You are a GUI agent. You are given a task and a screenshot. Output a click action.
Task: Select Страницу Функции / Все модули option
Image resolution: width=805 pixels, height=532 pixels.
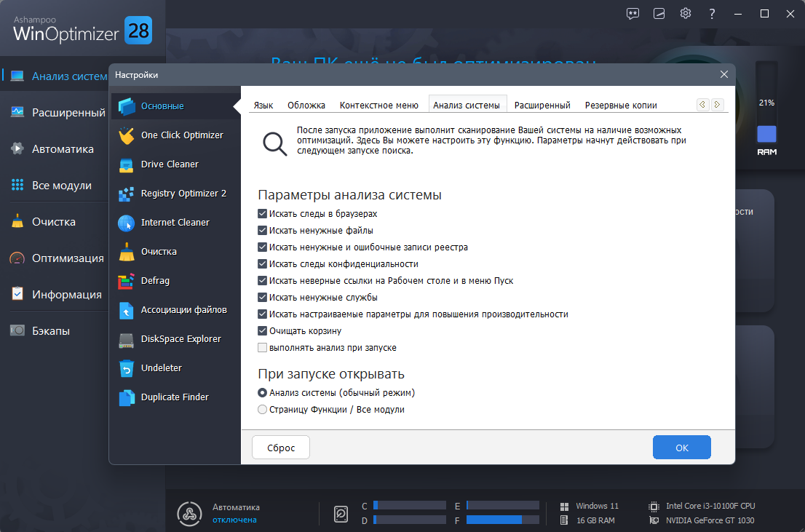(262, 410)
